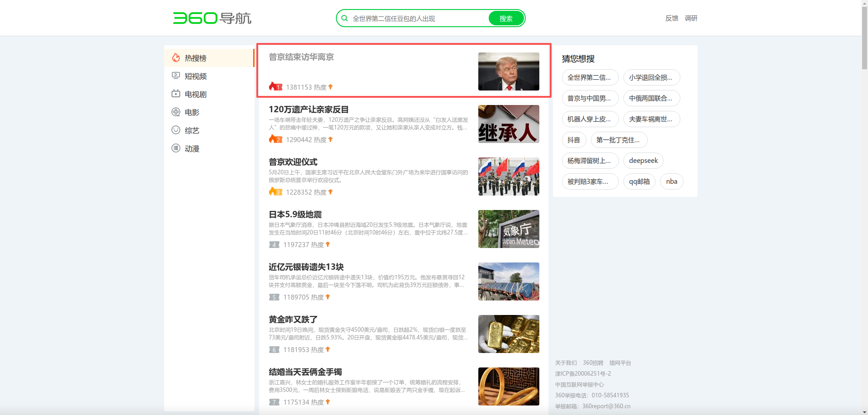Click thumbnail for 普京结束访华离京

pos(509,72)
